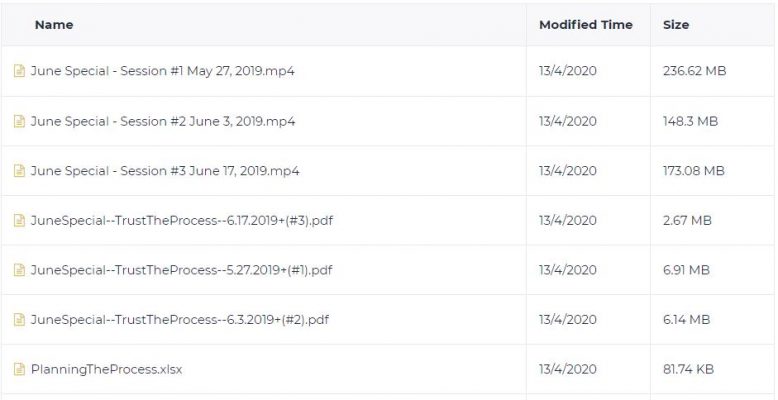Click the 236.62 MB size cell

tap(694, 71)
